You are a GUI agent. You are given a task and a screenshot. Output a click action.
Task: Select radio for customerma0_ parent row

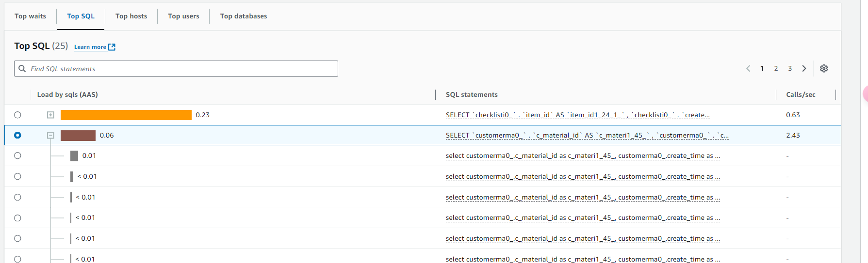coord(17,135)
